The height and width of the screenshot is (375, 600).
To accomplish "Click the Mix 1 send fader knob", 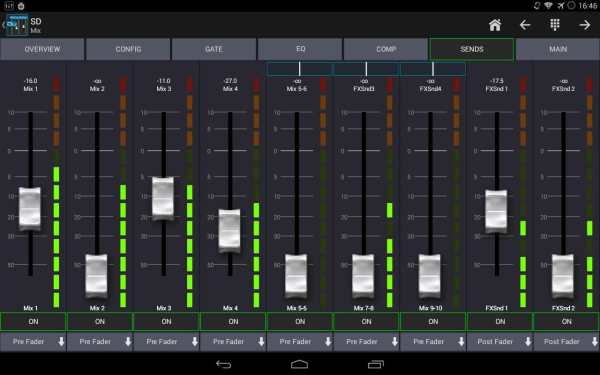I will click(30, 209).
